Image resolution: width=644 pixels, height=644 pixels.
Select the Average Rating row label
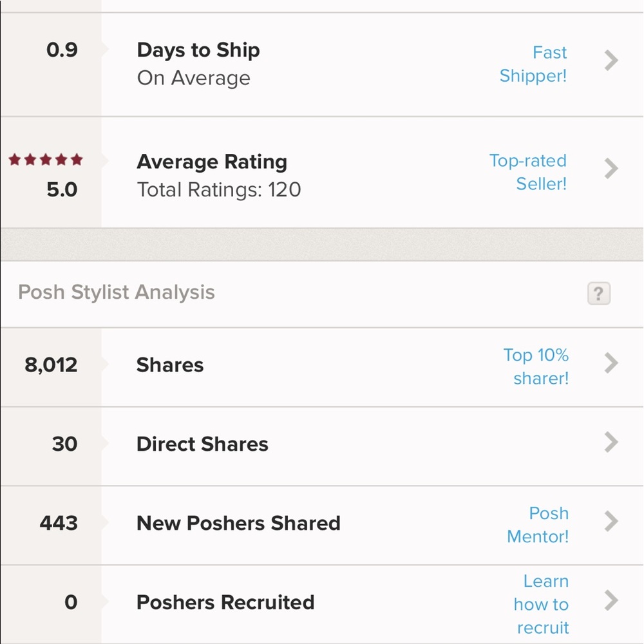pos(212,162)
